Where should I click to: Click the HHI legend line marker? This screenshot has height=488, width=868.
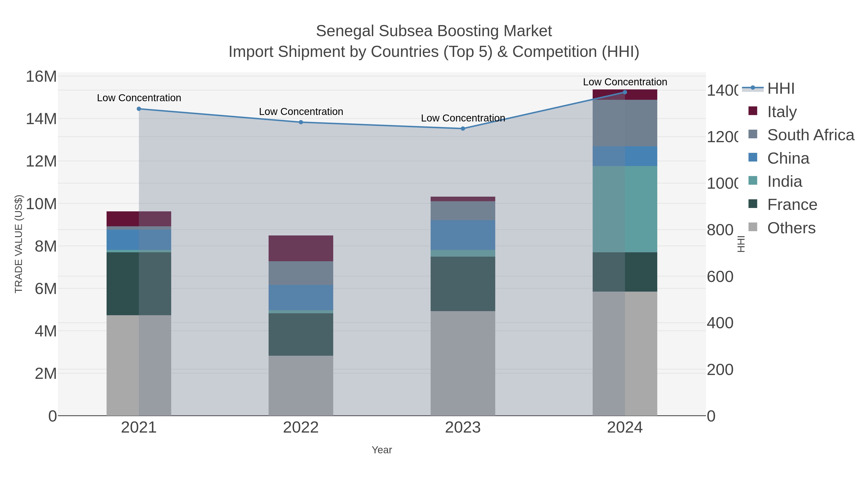tap(753, 88)
